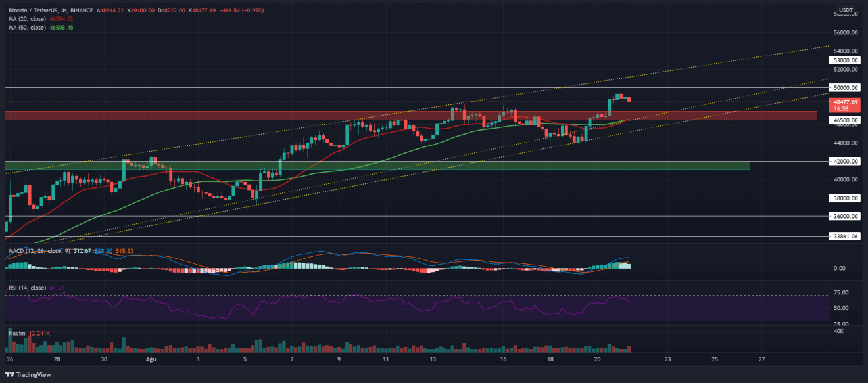Viewport: 868px width, 383px height.
Task: Click the TradingView logo
Action: 26,375
